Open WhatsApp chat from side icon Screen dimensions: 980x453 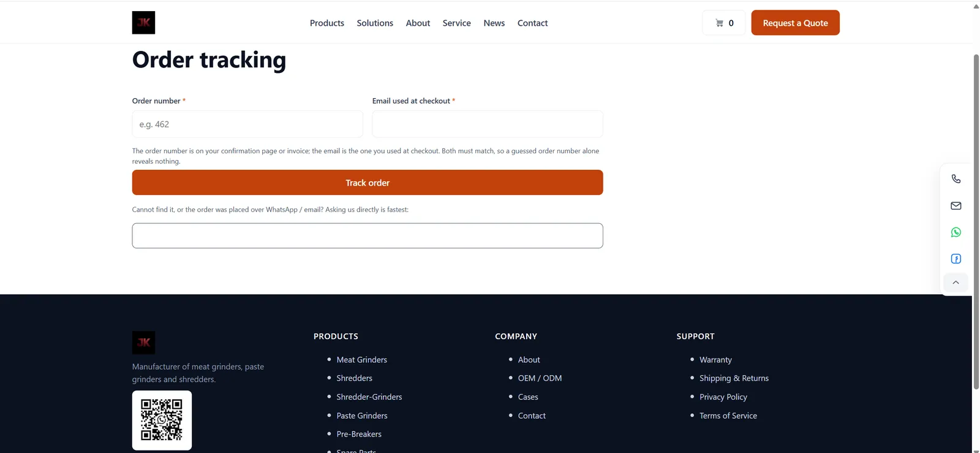(x=956, y=232)
